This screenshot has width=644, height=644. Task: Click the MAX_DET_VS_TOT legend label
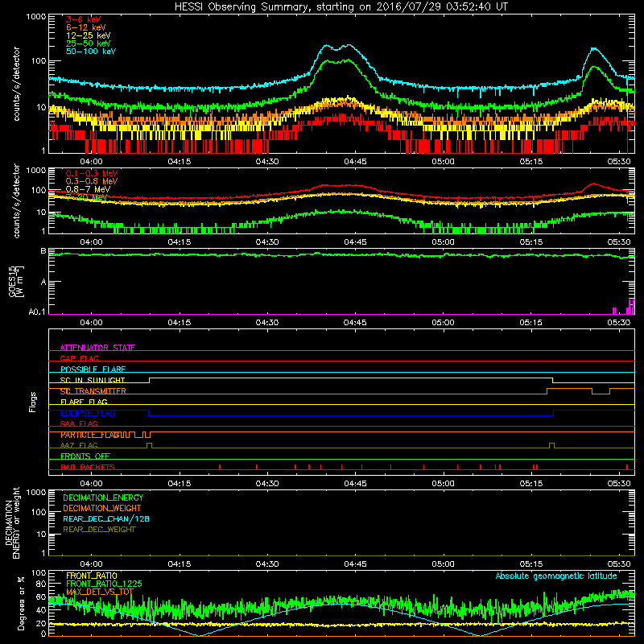coord(100,592)
